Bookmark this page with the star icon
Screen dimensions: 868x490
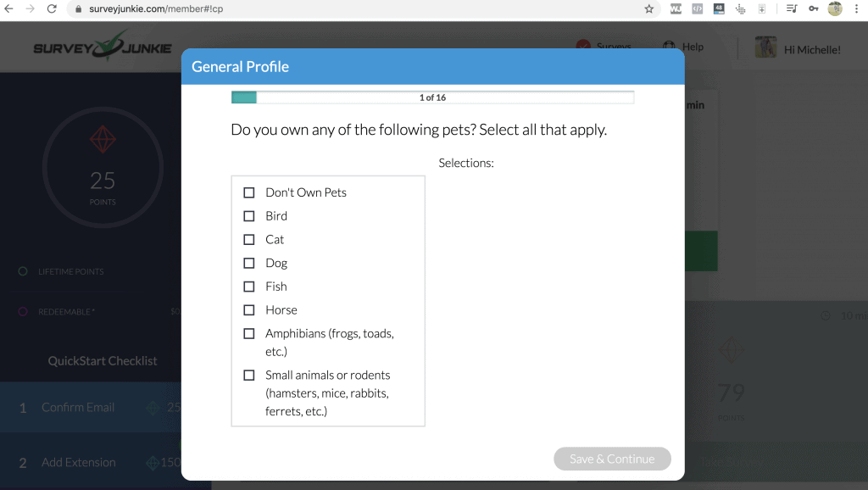point(649,9)
